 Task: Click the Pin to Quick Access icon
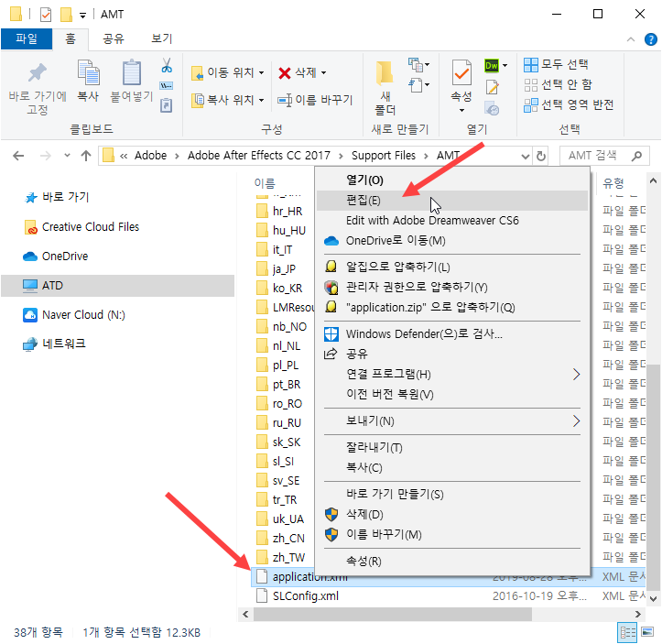tap(38, 72)
